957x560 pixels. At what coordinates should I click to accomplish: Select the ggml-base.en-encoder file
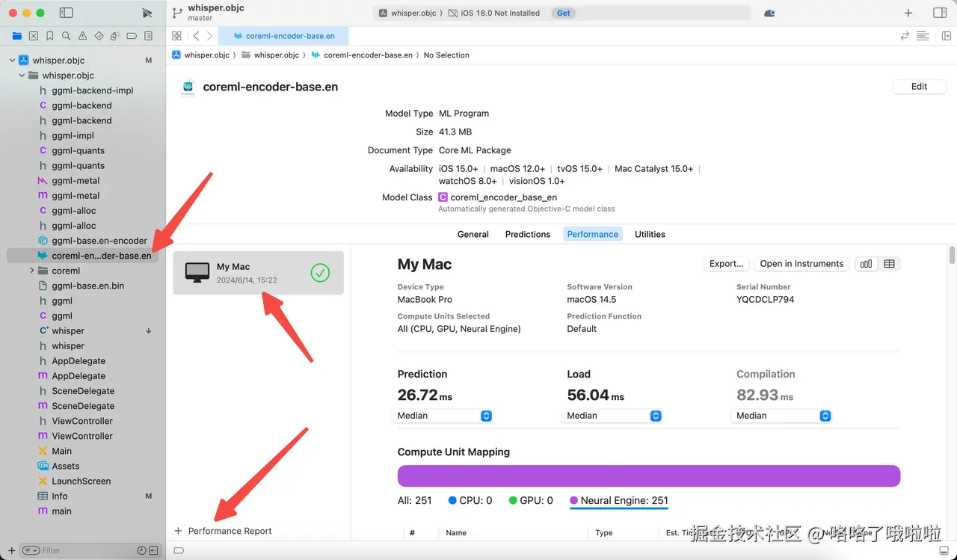pos(99,241)
